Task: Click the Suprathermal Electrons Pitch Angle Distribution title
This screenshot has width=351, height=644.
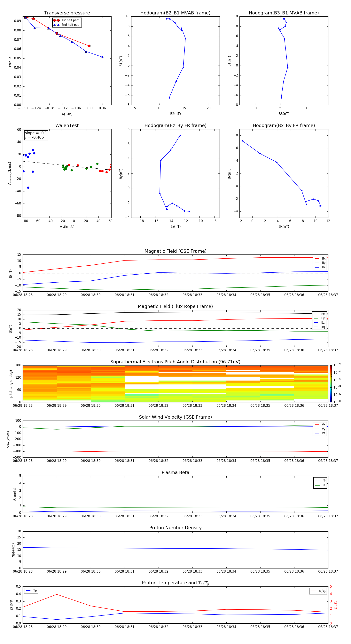Action: pyautogui.click(x=175, y=362)
